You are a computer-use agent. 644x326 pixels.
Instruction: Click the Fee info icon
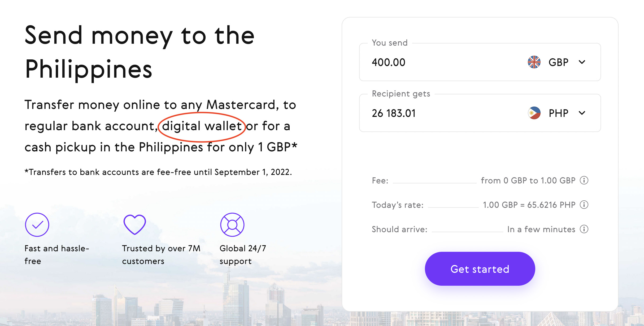584,180
